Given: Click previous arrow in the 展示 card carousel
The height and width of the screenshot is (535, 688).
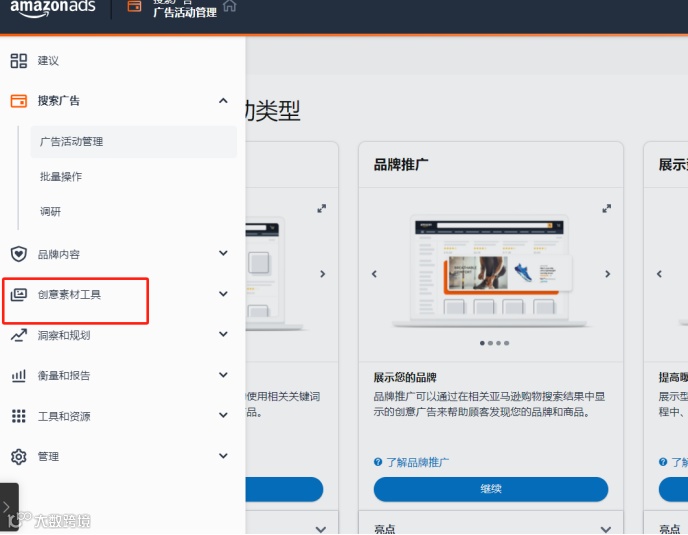Looking at the screenshot, I should [659, 274].
